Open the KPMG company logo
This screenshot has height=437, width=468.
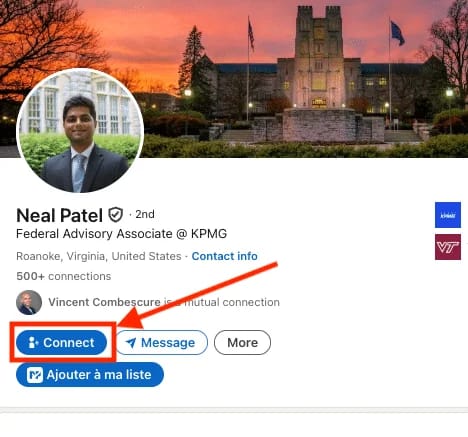tap(448, 215)
